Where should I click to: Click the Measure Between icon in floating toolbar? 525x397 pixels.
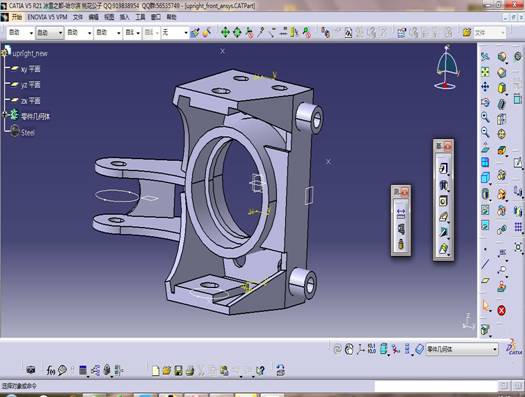click(401, 214)
